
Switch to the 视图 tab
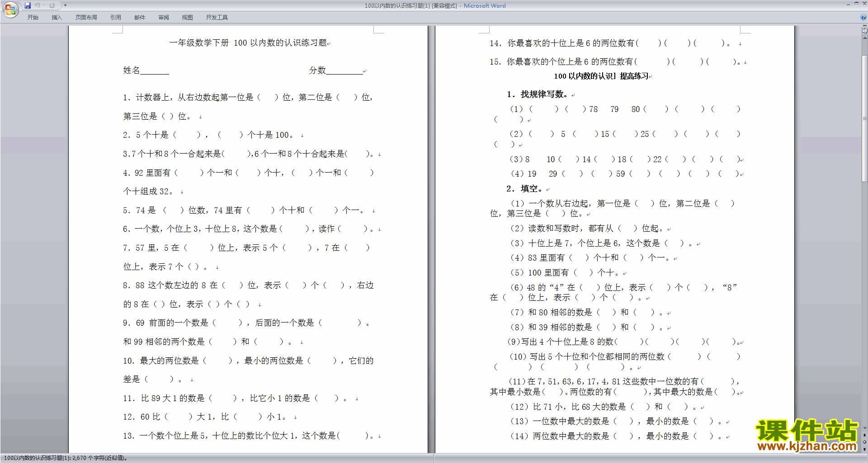(188, 18)
